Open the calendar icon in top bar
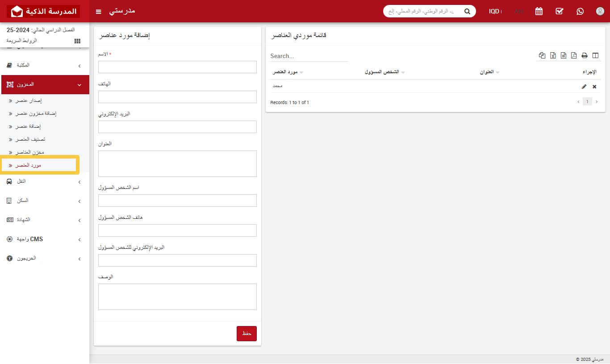610x364 pixels. click(x=539, y=11)
